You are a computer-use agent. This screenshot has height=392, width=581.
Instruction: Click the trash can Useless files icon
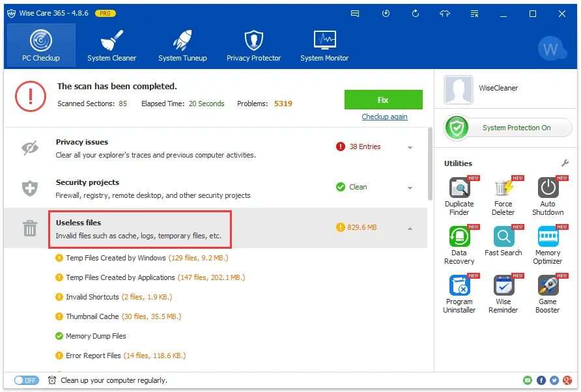(x=30, y=228)
